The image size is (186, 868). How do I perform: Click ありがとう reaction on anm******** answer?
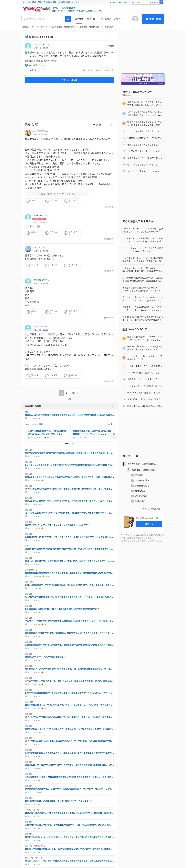[72, 201]
